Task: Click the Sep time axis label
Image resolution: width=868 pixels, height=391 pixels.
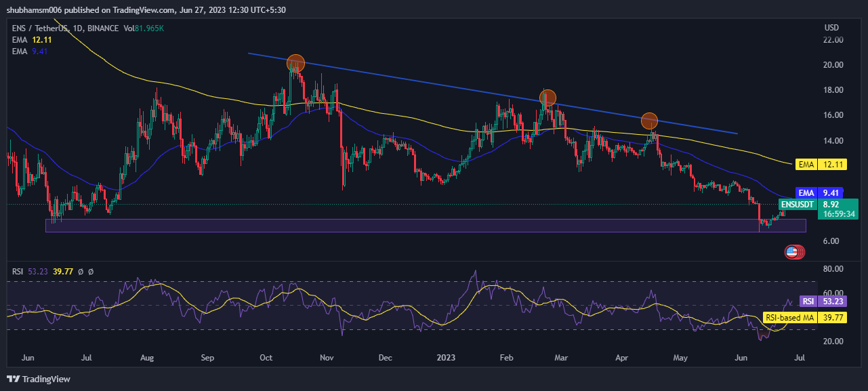Action: pyautogui.click(x=208, y=356)
